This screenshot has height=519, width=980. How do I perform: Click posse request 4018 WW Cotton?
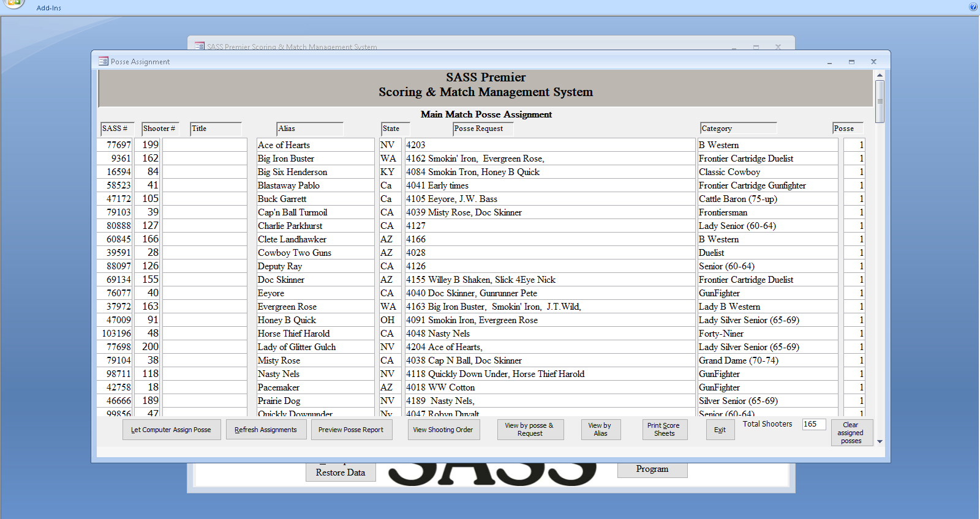click(550, 387)
